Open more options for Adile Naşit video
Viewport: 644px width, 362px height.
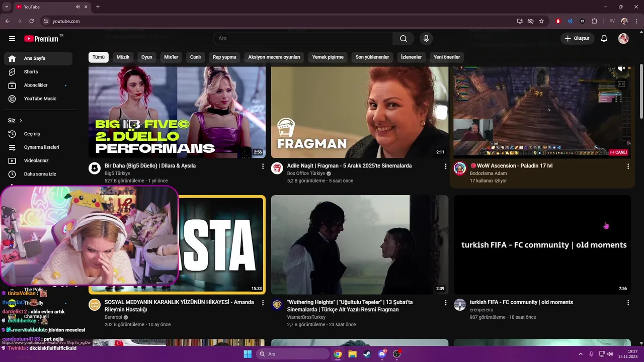445,166
